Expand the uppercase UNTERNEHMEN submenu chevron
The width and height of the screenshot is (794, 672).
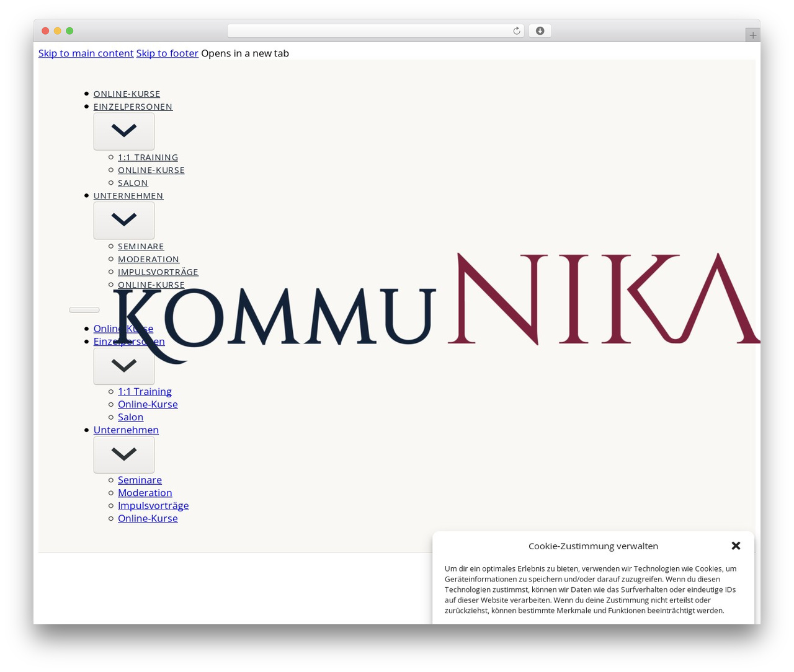pos(124,221)
